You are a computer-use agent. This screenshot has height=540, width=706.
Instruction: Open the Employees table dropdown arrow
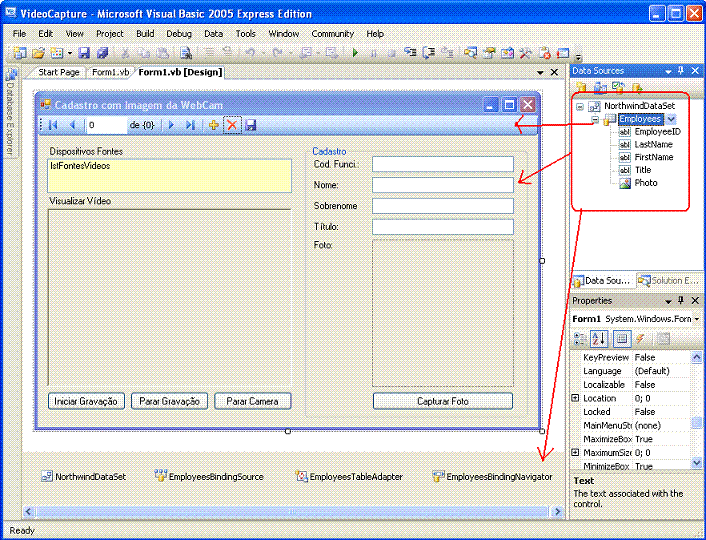(671, 119)
